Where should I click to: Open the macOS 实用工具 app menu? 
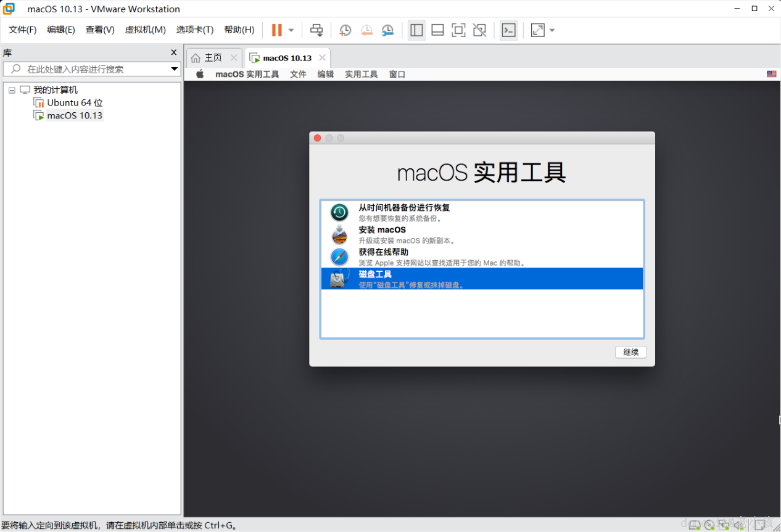(247, 74)
